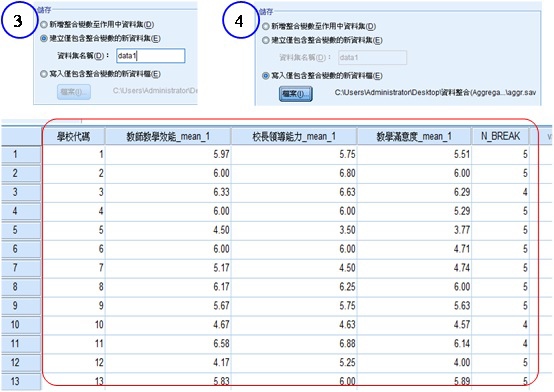
Task: Select the unchecked 寫入僅包含整合變數的新資料檔 radio button
Action: 44,74
